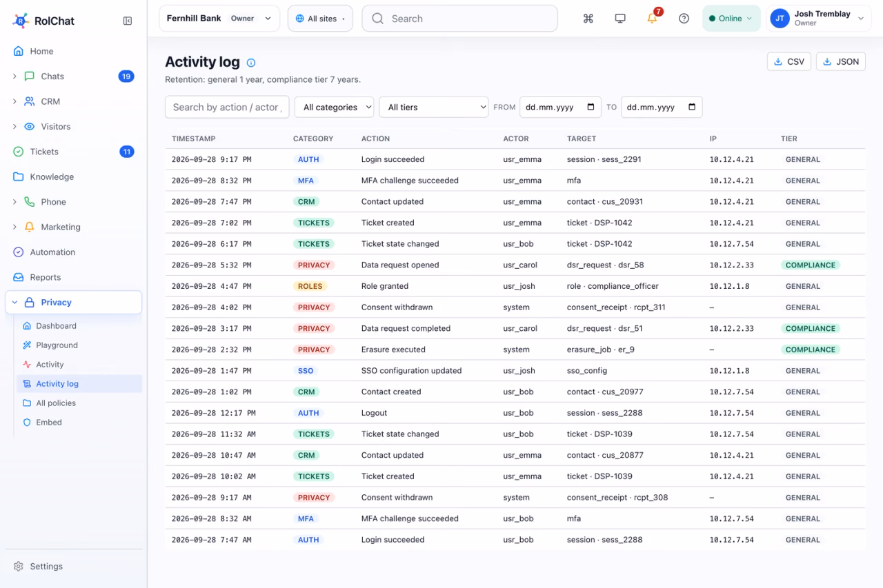Screen dimensions: 883x588
Task: Click target 'role · compliance_officer'
Action: tap(613, 286)
